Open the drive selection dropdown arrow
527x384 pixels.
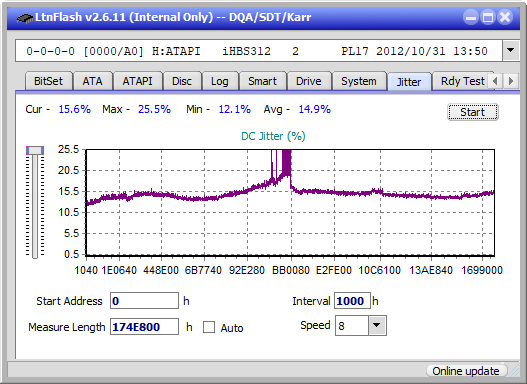511,51
